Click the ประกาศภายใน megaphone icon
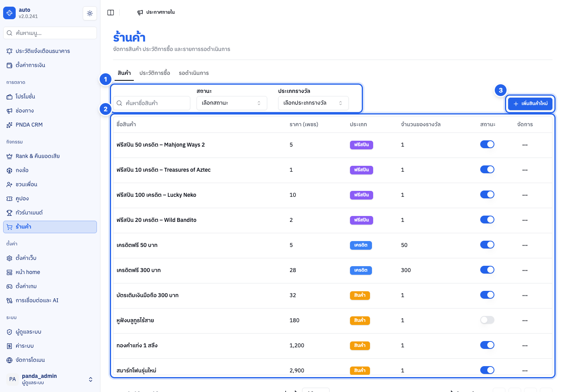The width and height of the screenshot is (565, 392). [140, 13]
